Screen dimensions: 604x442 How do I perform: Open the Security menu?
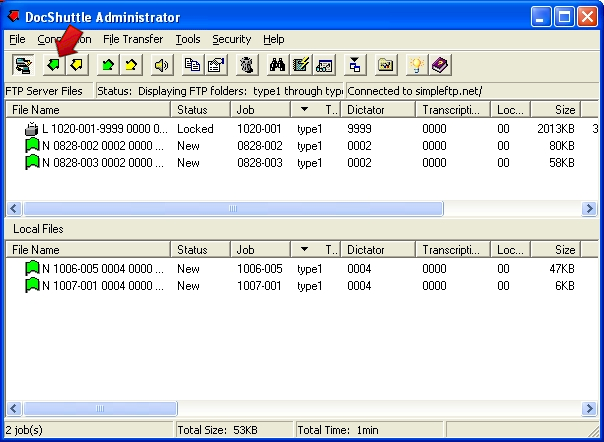coord(232,39)
